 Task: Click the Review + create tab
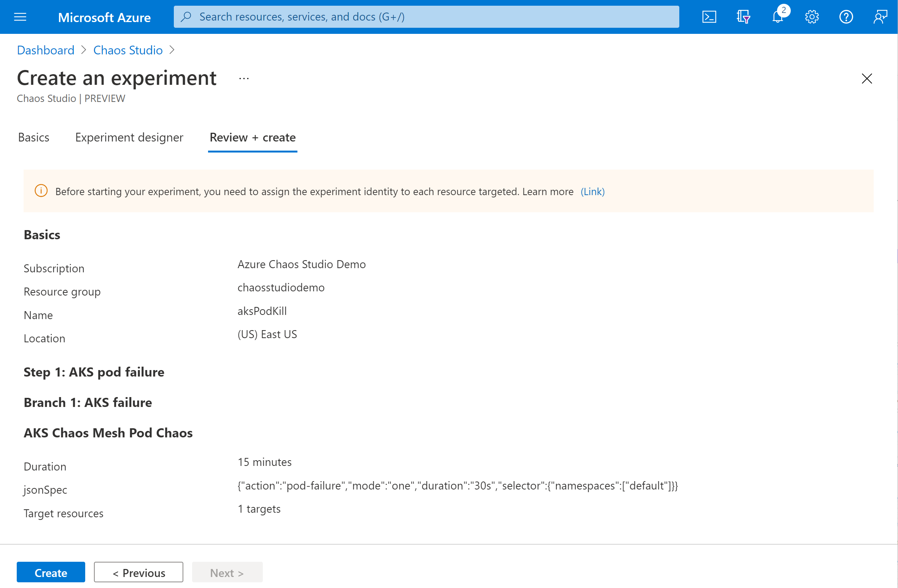(253, 137)
